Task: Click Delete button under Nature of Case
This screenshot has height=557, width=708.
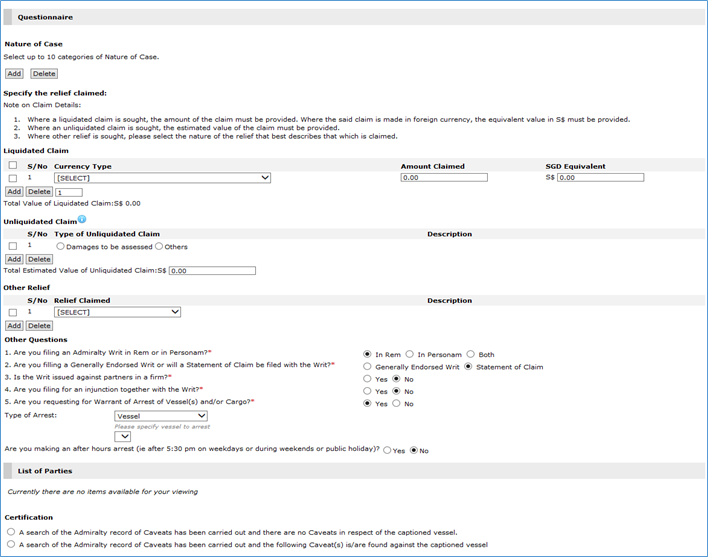Action: click(x=44, y=74)
